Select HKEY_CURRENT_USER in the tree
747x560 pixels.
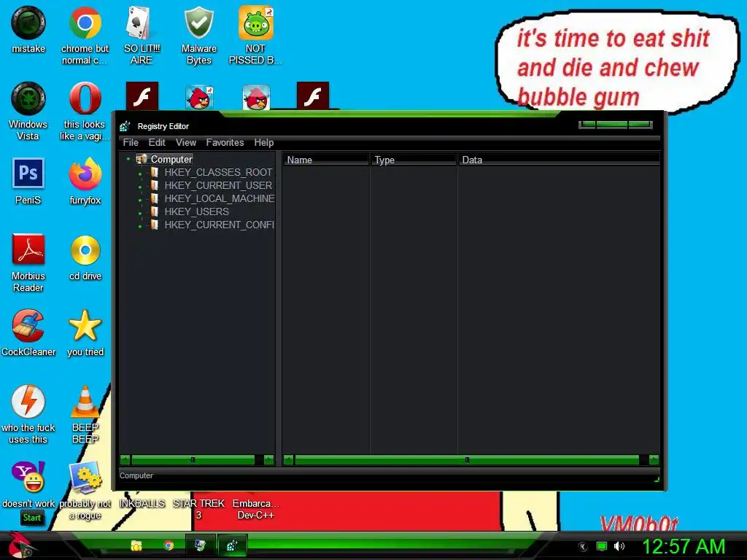(218, 185)
